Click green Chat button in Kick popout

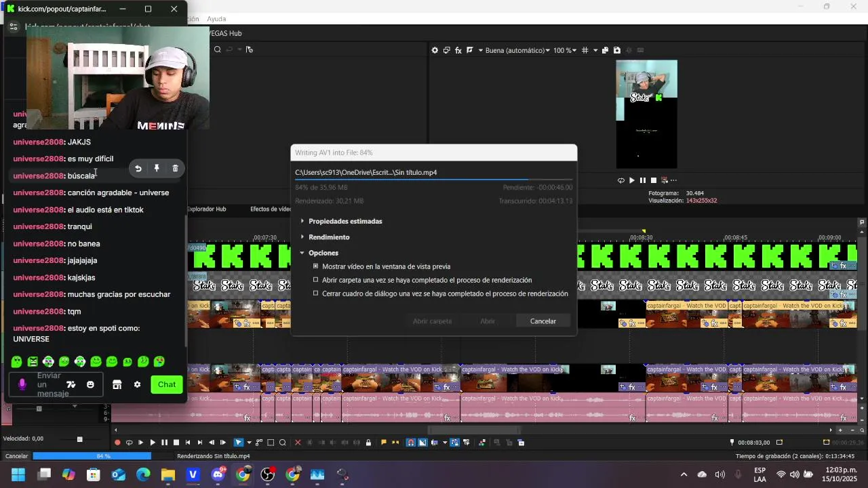coord(167,384)
